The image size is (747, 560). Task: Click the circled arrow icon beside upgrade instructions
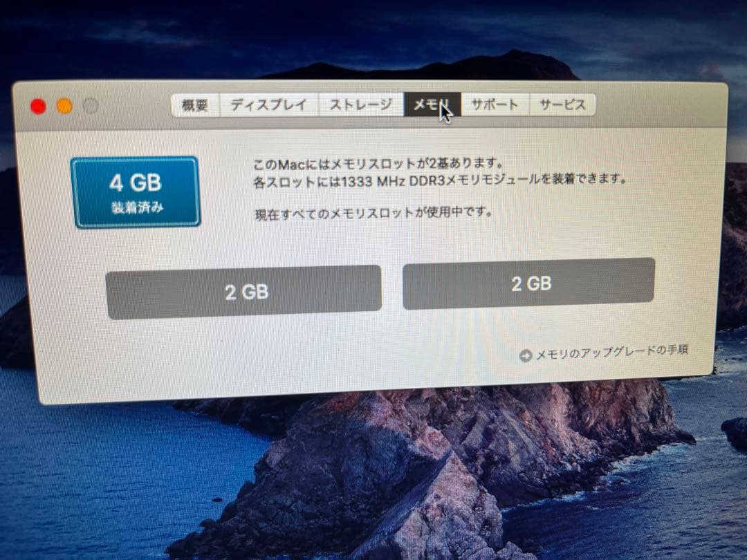click(525, 356)
